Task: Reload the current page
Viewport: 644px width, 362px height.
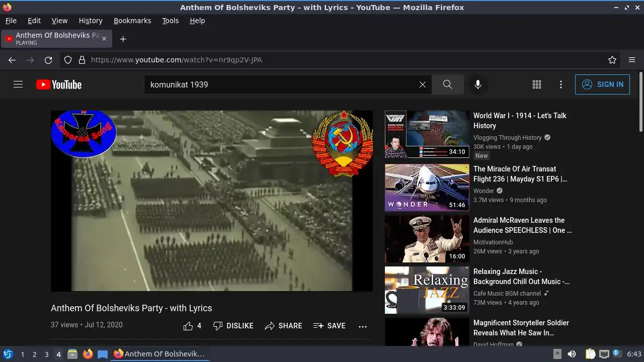Action: point(48,60)
